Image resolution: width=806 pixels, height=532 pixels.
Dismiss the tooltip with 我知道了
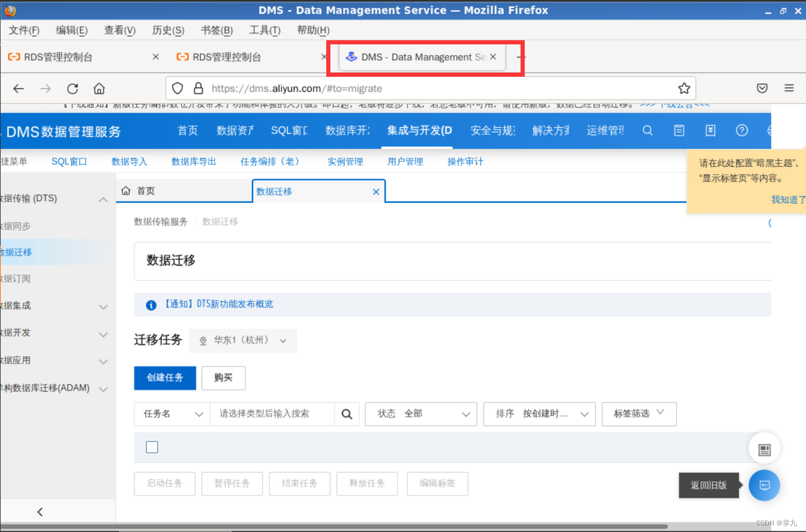coord(788,200)
